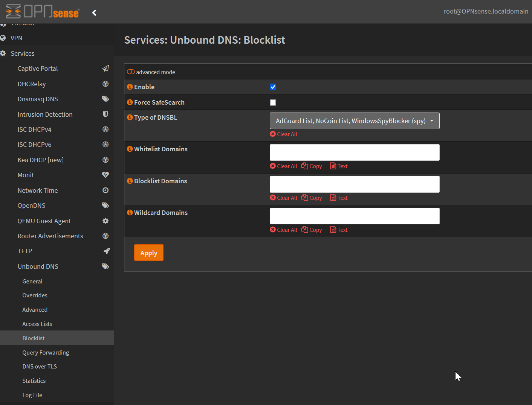The image size is (532, 405).
Task: Click the OPNsense logo
Action: click(43, 11)
